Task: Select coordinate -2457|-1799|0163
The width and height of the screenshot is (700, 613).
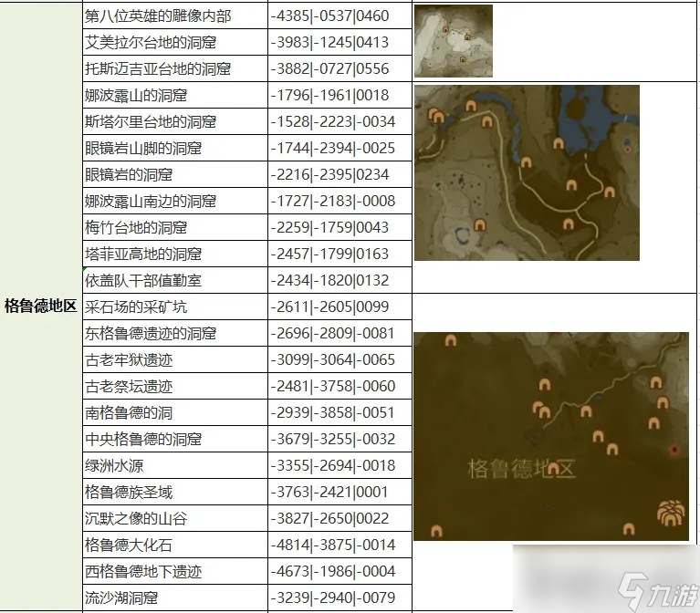Action: pos(329,254)
